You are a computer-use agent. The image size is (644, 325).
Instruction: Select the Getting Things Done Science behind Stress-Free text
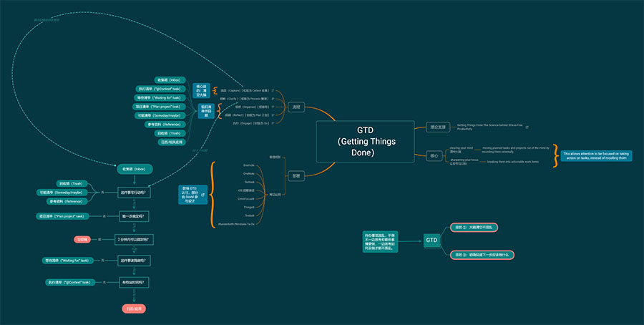pos(490,127)
